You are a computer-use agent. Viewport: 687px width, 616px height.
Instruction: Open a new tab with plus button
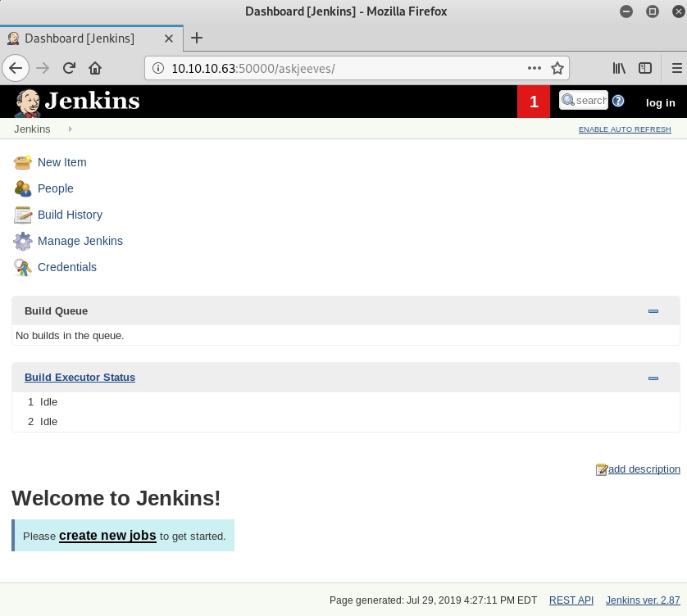coord(197,38)
